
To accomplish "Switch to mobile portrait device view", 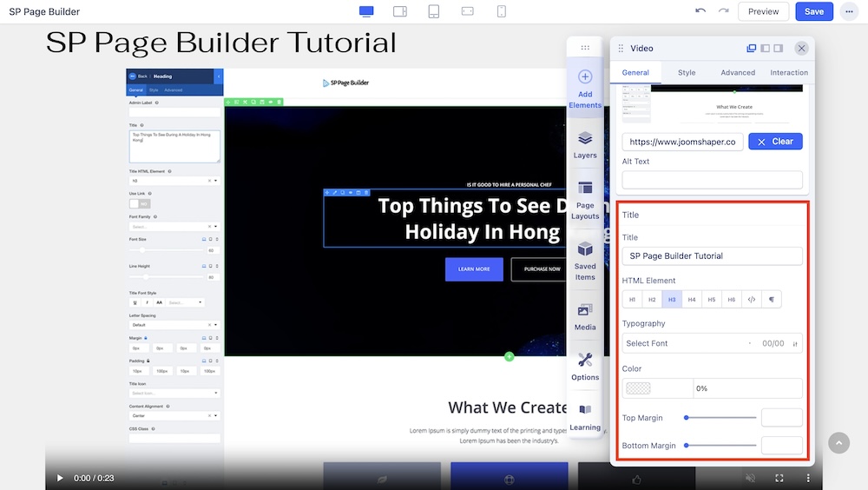I will [x=502, y=11].
